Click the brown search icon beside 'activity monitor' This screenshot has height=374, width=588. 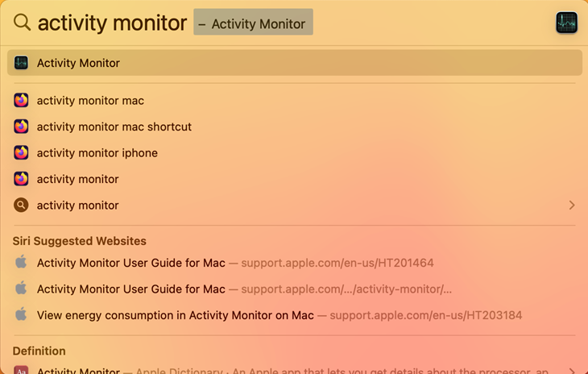tap(21, 206)
